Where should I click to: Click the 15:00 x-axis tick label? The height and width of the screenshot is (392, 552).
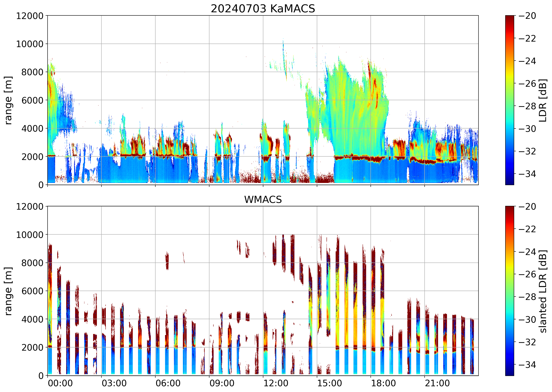(329, 383)
